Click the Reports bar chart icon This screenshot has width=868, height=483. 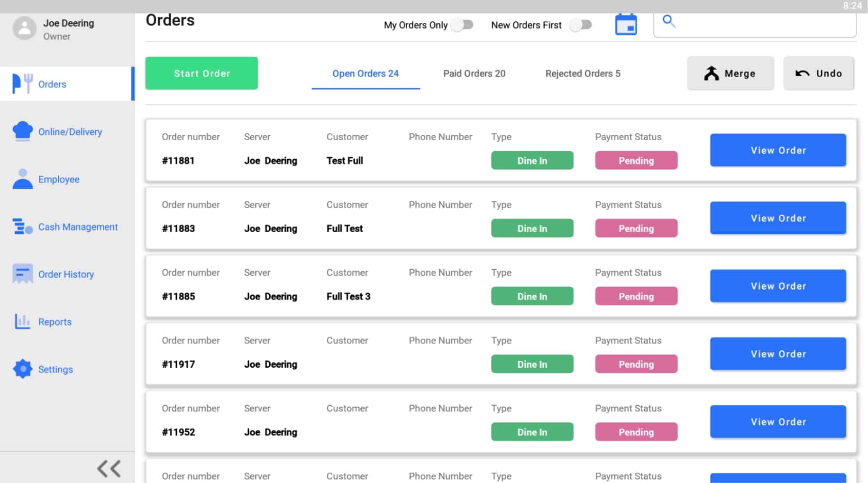coord(22,321)
